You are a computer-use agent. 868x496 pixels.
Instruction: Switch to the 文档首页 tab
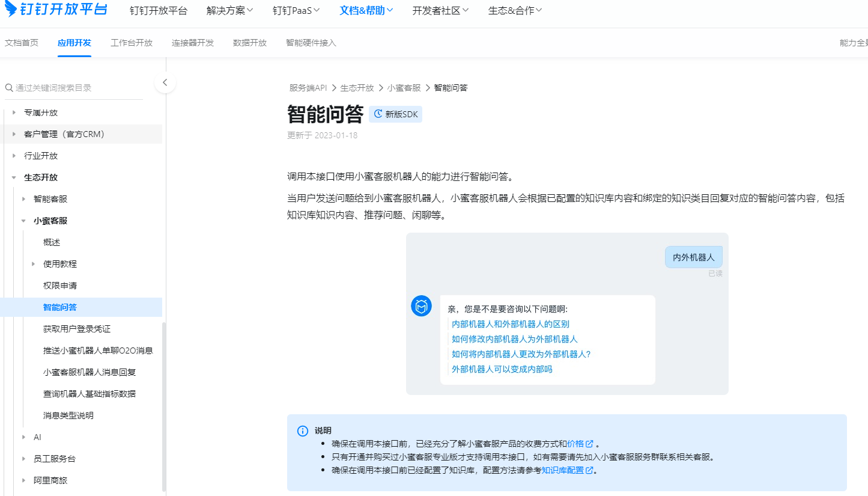(22, 43)
